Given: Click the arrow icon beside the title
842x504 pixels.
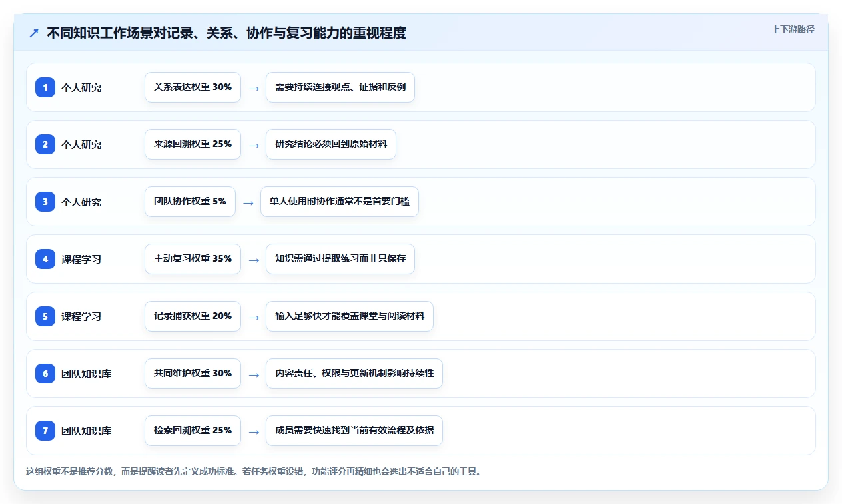Looking at the screenshot, I should click(34, 33).
